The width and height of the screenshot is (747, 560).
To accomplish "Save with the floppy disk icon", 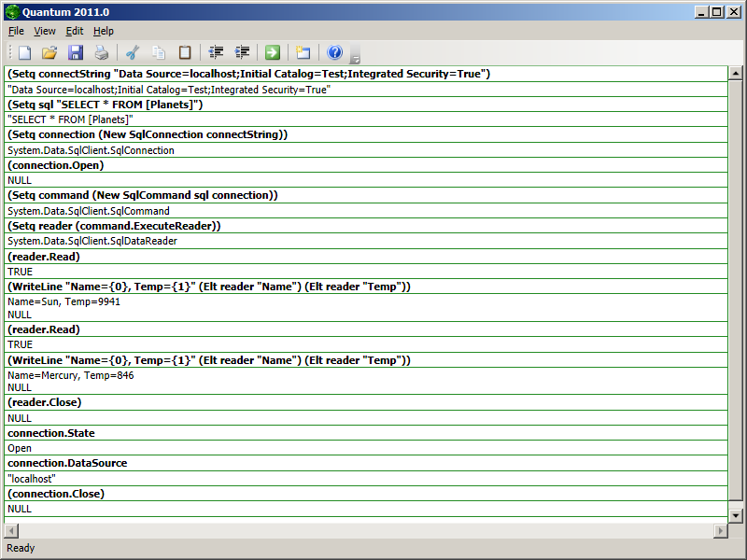I will point(76,52).
